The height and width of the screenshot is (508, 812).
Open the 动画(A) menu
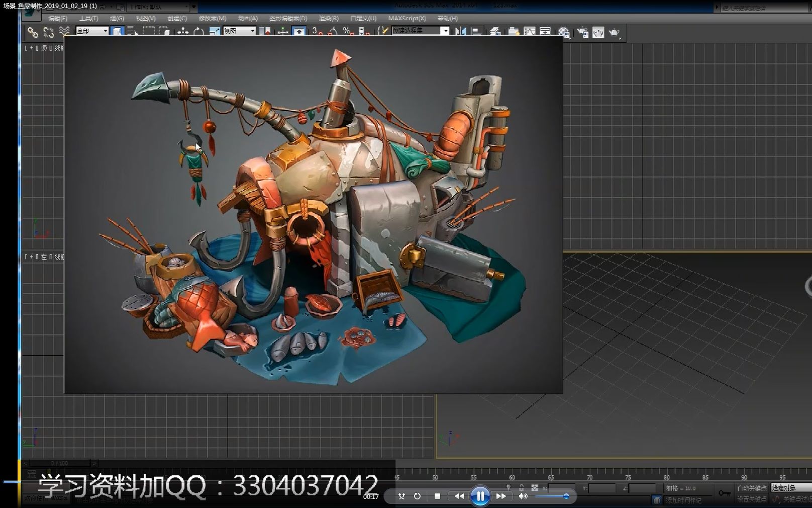[248, 18]
